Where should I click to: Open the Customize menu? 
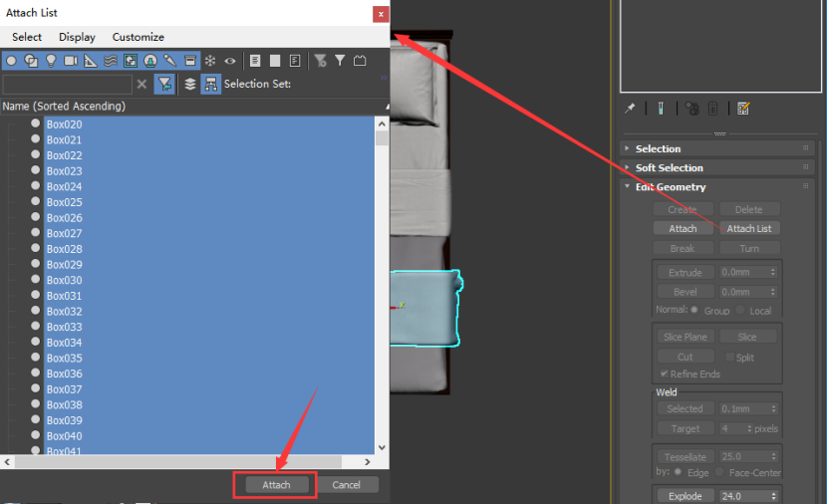click(x=138, y=37)
